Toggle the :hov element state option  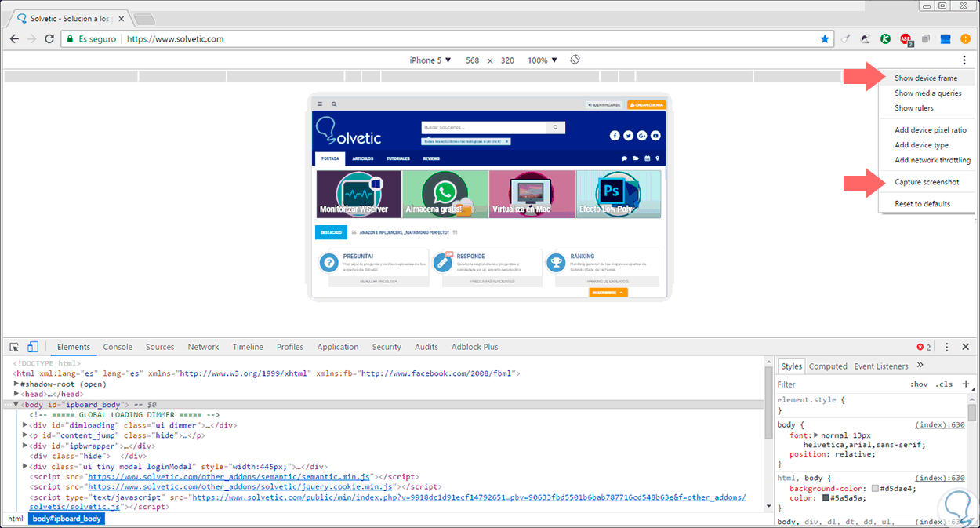[919, 384]
